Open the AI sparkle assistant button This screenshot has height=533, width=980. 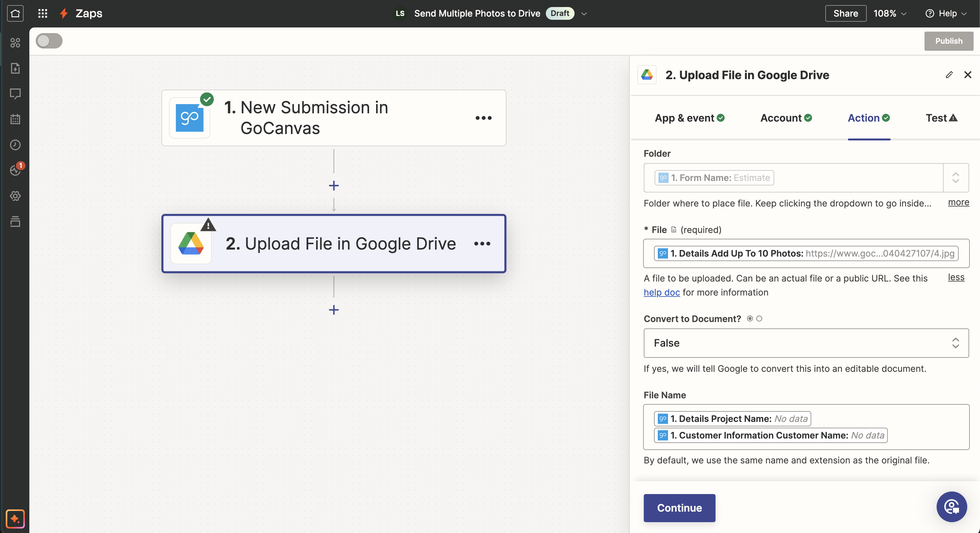[15, 519]
